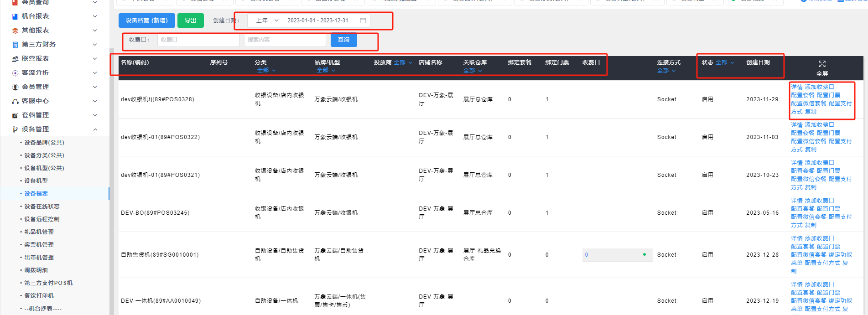This screenshot has width=868, height=315.
Task: Click the 全屏 fullscreen icon
Action: pyautogui.click(x=822, y=64)
